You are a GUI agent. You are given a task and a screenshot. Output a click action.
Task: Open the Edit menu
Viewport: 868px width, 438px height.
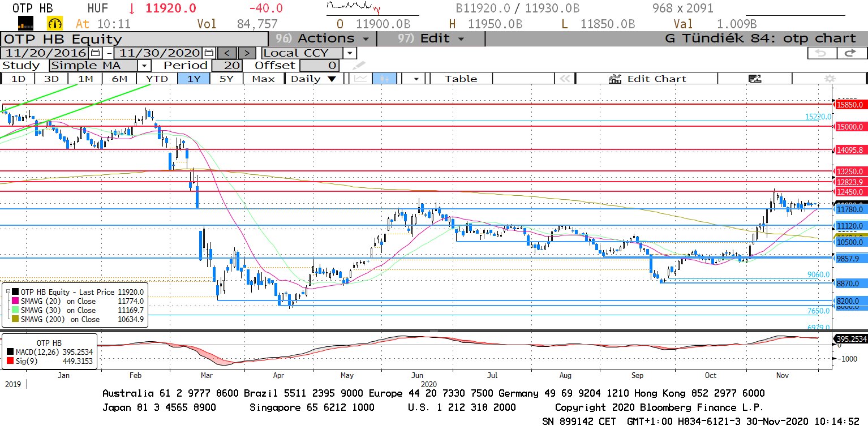(x=431, y=38)
